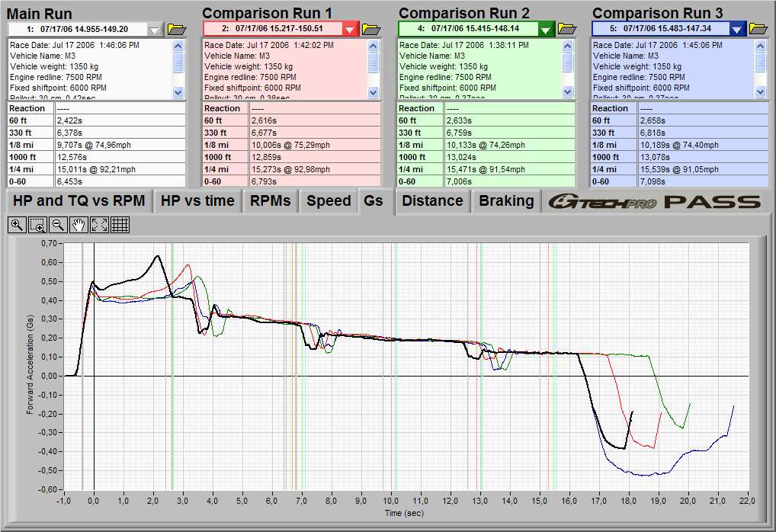Switch to the HP and TQ vs RPM tab

point(79,201)
